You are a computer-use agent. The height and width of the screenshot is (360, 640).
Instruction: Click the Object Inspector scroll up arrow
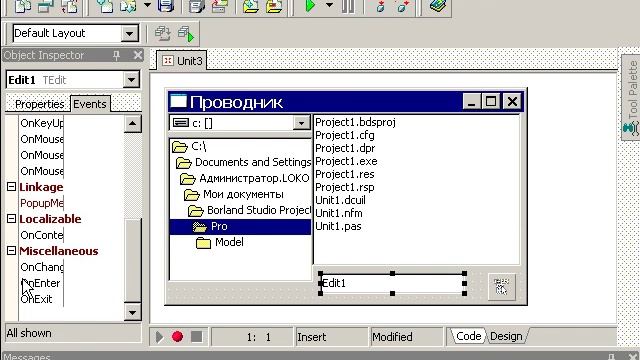132,124
